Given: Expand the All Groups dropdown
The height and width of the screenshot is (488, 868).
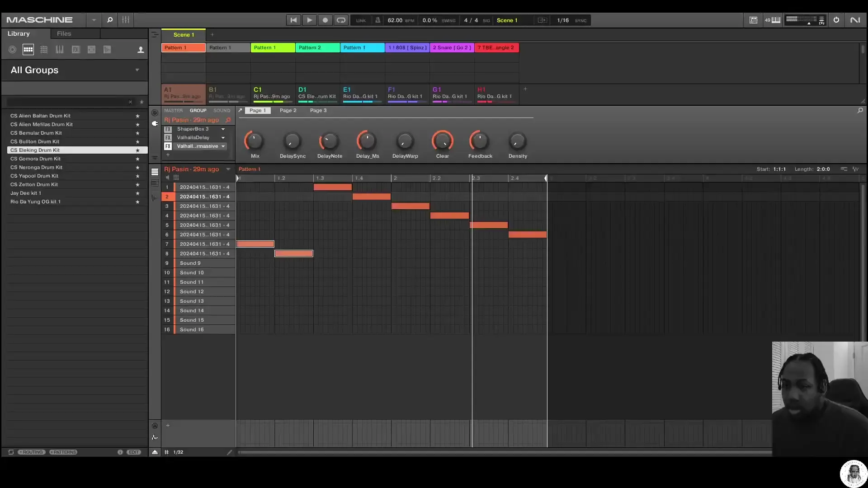Looking at the screenshot, I should 137,70.
